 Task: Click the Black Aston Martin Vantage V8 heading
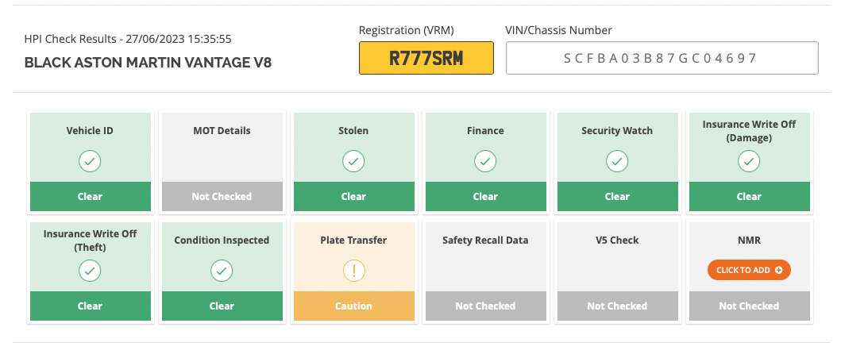tap(148, 63)
